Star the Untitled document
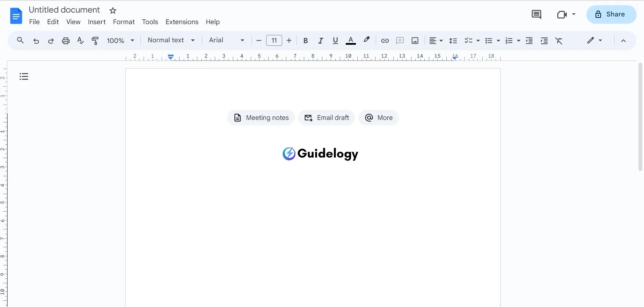Viewport: 644px width, 307px height. coord(113,10)
